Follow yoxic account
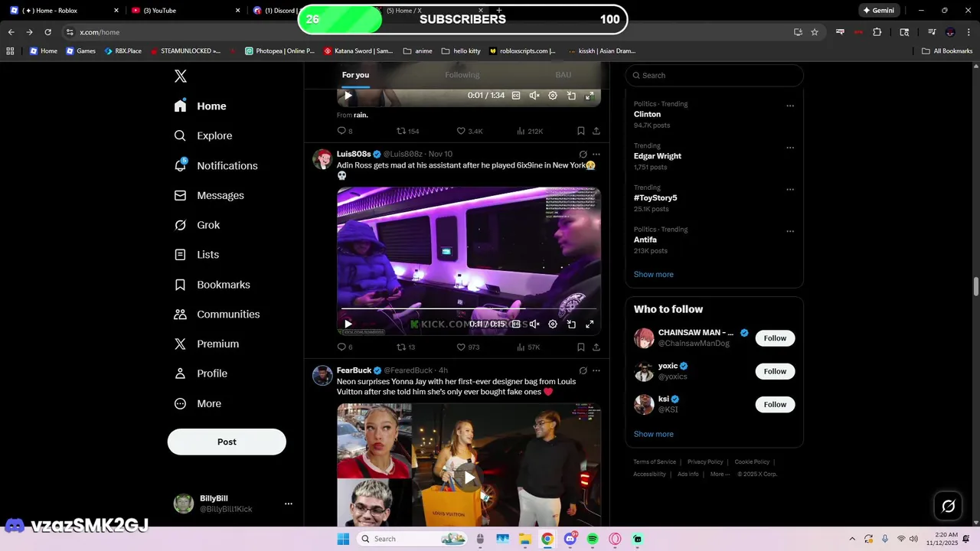 pyautogui.click(x=775, y=371)
